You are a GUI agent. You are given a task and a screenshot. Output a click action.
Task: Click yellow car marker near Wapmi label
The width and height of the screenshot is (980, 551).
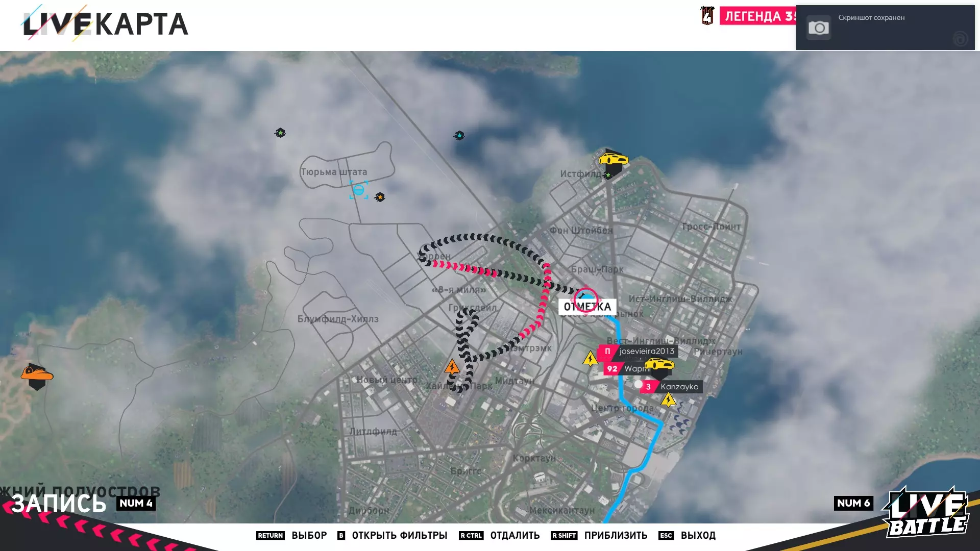[x=659, y=365]
